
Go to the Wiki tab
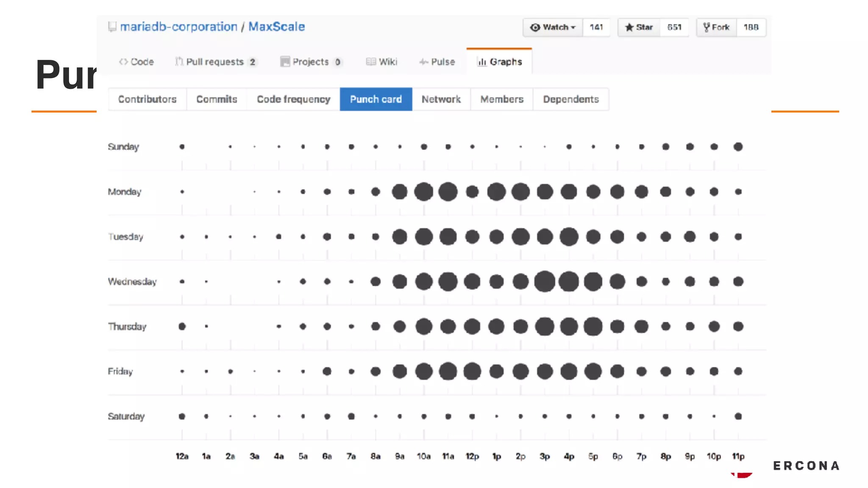coord(381,62)
